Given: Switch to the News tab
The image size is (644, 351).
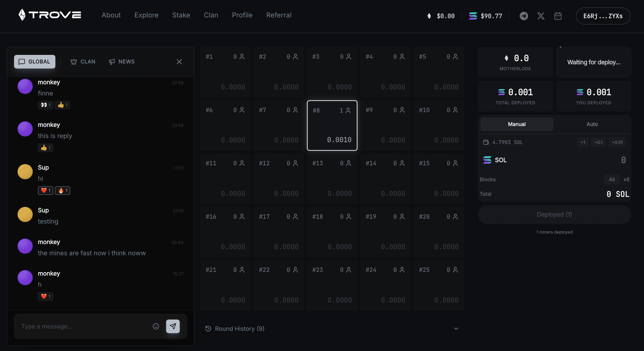Looking at the screenshot, I should [122, 62].
